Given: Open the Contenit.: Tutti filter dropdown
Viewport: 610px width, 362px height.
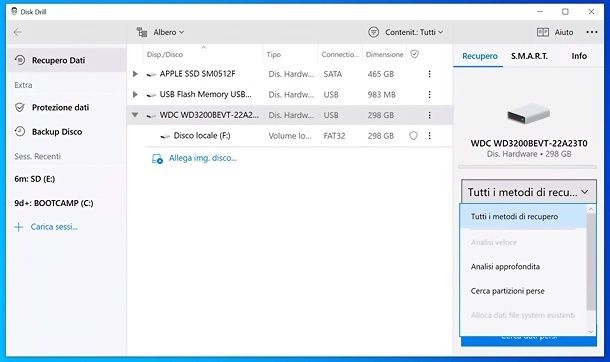Looking at the screenshot, I should (x=414, y=32).
